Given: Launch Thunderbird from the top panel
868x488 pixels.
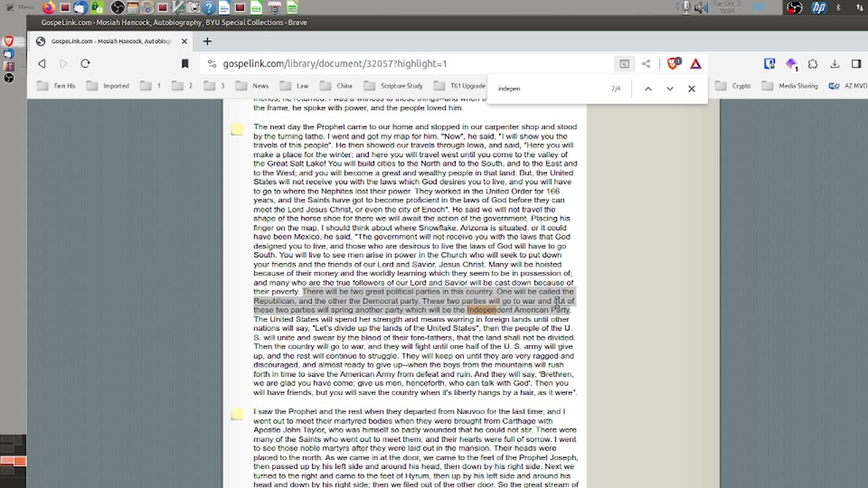Looking at the screenshot, I should pos(80,8).
